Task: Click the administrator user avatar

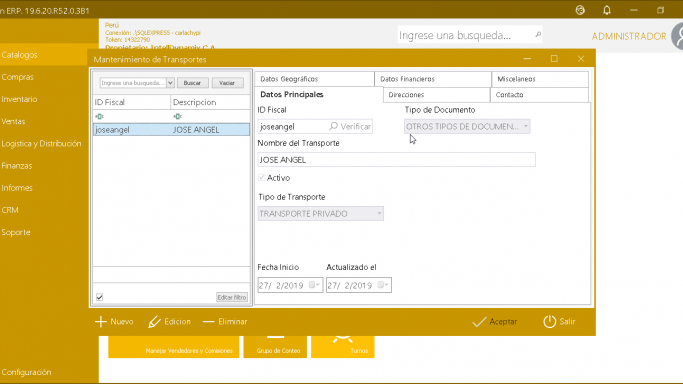Action: coord(677,37)
